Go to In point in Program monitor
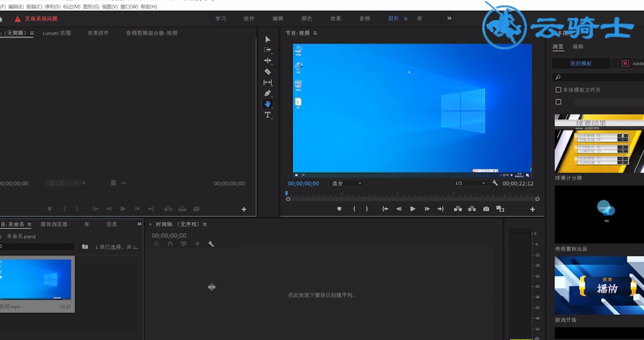 385,209
